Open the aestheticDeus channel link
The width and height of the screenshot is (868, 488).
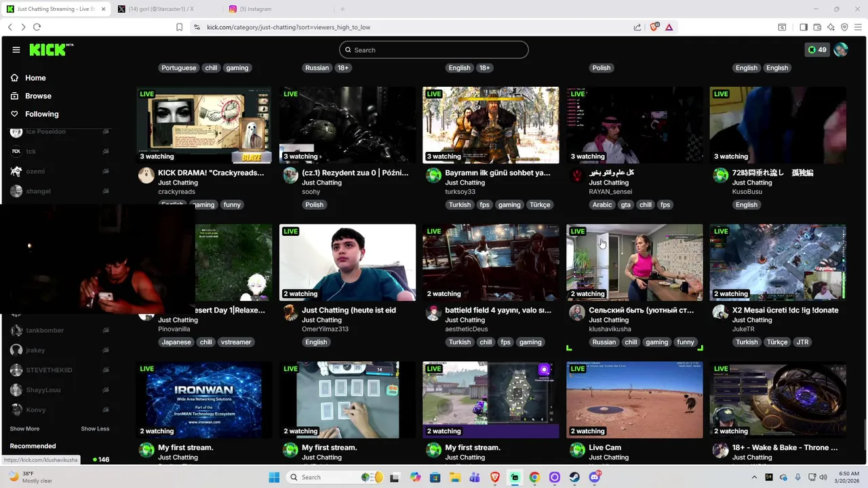tap(466, 329)
